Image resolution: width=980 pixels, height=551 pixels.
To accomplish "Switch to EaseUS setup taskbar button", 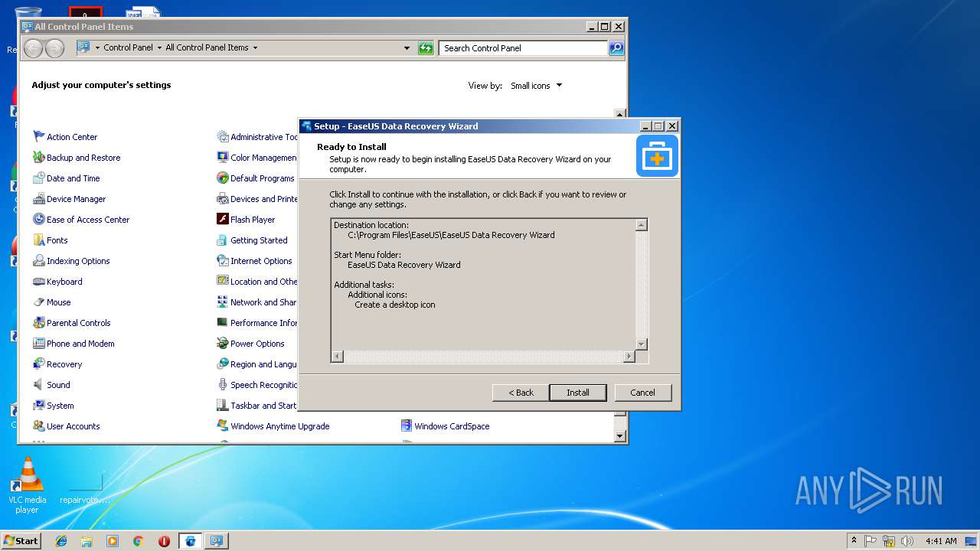I will coord(190,541).
